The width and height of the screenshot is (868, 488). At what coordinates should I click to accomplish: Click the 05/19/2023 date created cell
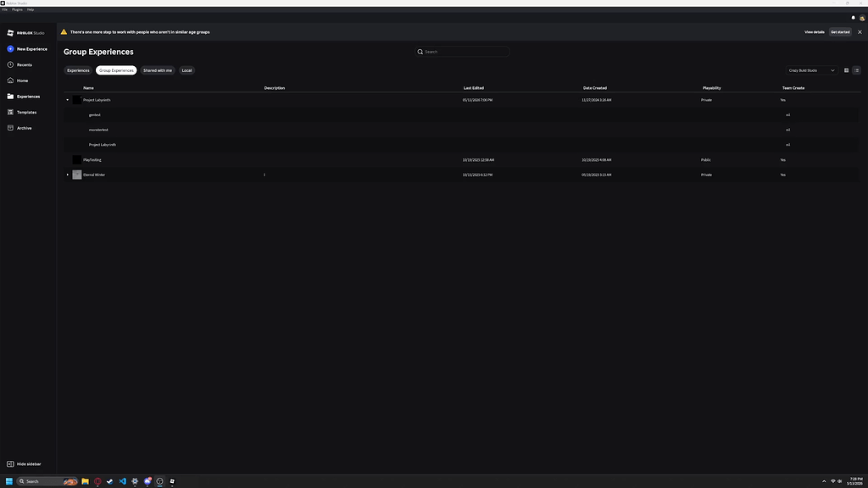coord(596,175)
